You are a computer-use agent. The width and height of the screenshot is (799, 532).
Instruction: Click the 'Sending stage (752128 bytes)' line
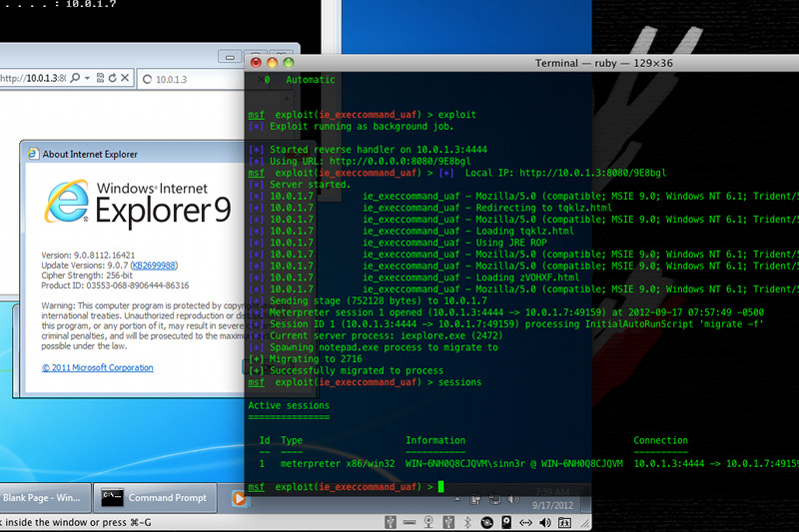click(379, 300)
